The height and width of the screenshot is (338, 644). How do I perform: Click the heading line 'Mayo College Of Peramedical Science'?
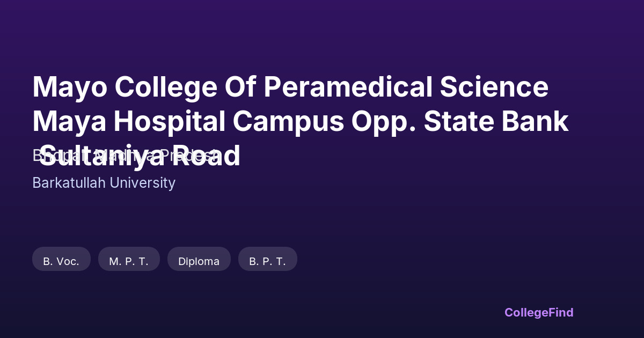point(290,87)
